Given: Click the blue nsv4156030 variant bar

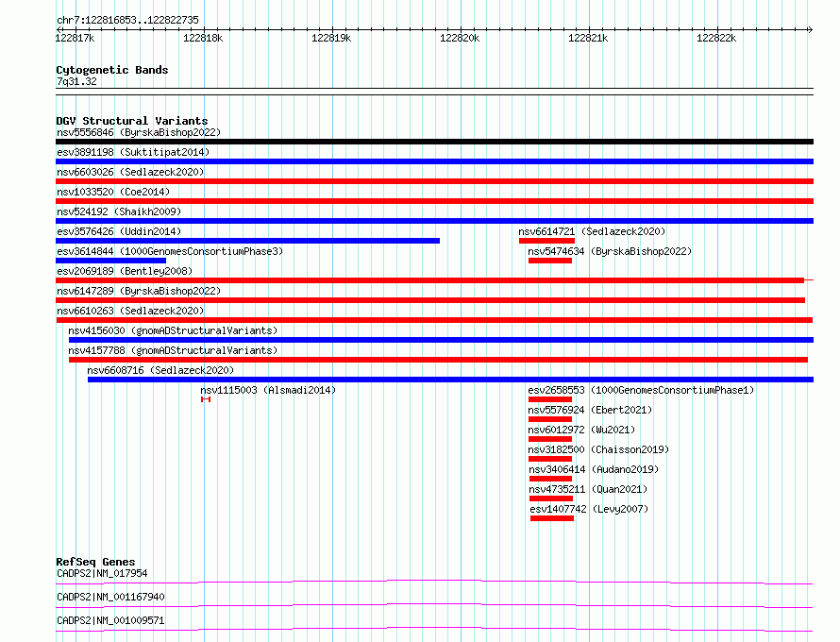Looking at the screenshot, I should [441, 340].
